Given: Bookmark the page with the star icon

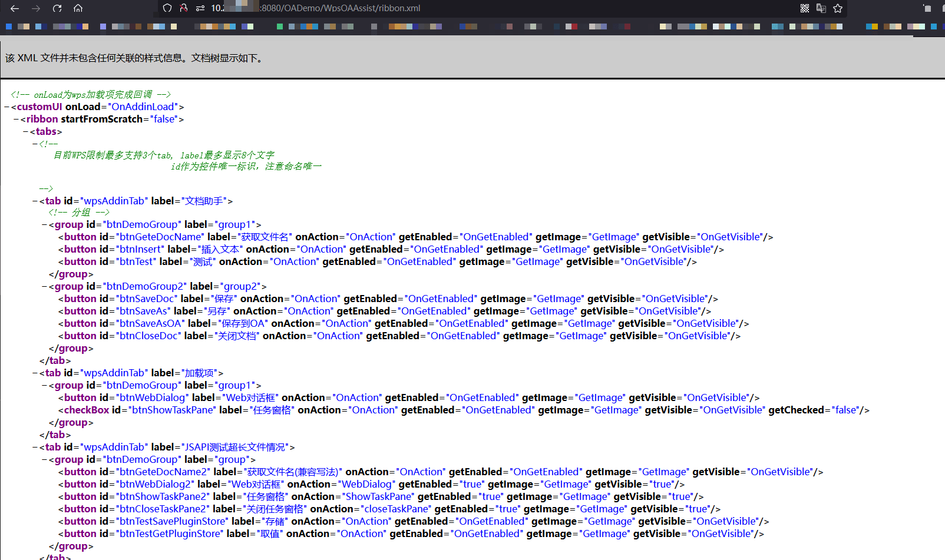Looking at the screenshot, I should pyautogui.click(x=837, y=8).
